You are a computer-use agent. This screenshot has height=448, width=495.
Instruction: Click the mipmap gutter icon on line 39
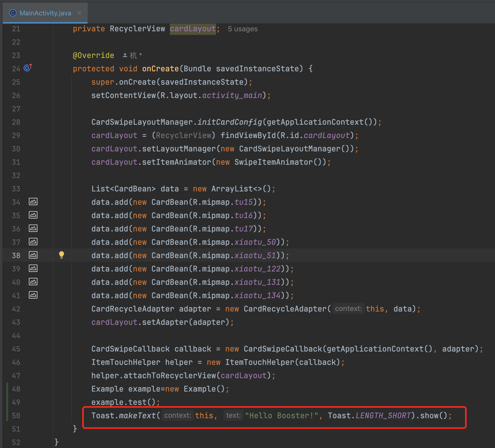point(33,268)
